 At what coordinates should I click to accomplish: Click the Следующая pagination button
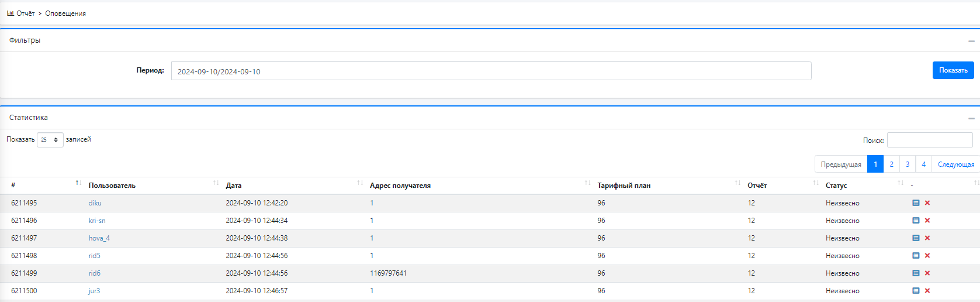coord(956,164)
